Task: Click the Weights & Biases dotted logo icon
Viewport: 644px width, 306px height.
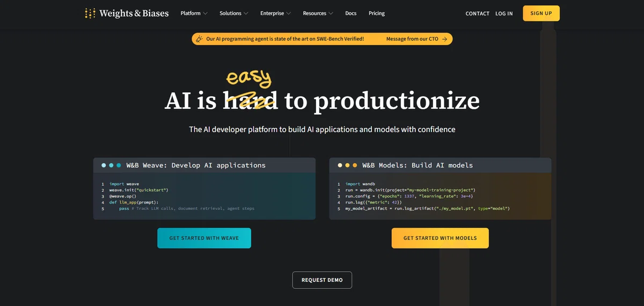Action: (x=90, y=13)
